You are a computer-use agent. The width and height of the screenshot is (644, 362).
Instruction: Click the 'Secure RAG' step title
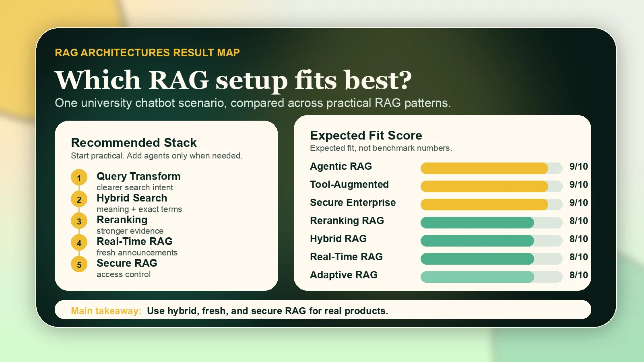click(x=127, y=263)
